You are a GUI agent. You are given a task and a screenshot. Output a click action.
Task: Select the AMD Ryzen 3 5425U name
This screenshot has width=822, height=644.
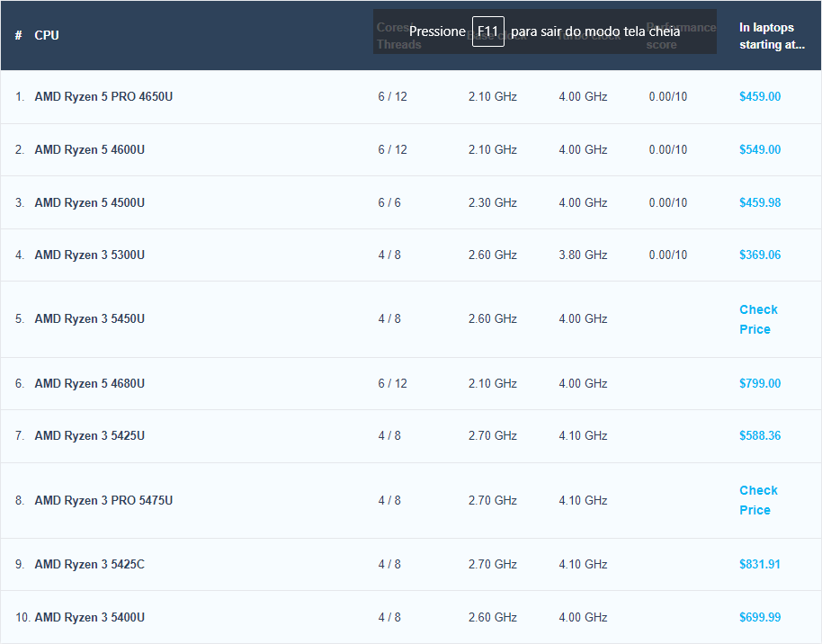pos(90,435)
